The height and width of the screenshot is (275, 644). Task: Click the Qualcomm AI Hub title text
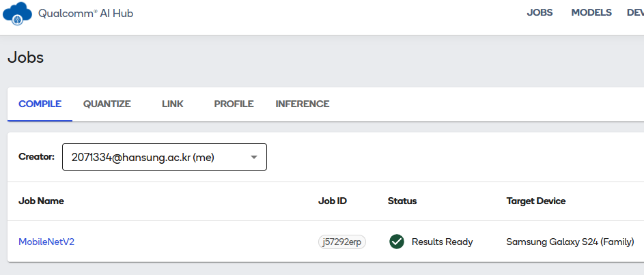tap(86, 14)
